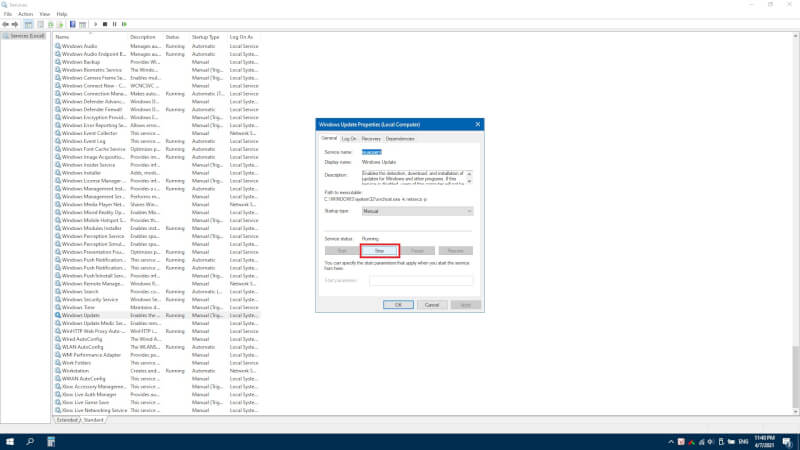Screen dimensions: 800x450
Task: Switch to the Recovery tab
Action: point(371,139)
